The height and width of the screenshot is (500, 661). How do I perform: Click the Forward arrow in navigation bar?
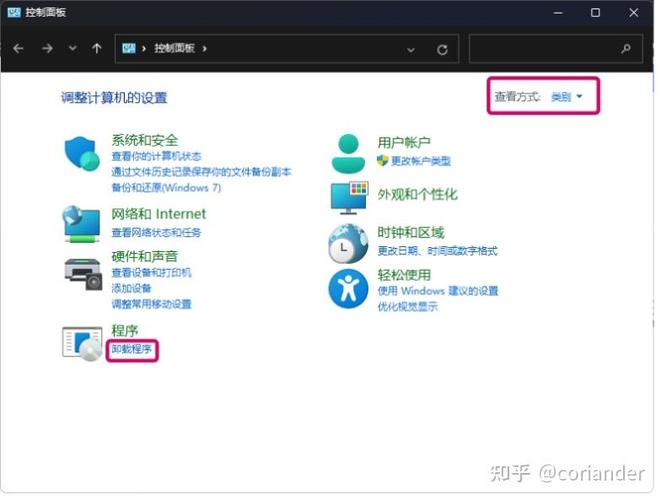click(x=47, y=48)
